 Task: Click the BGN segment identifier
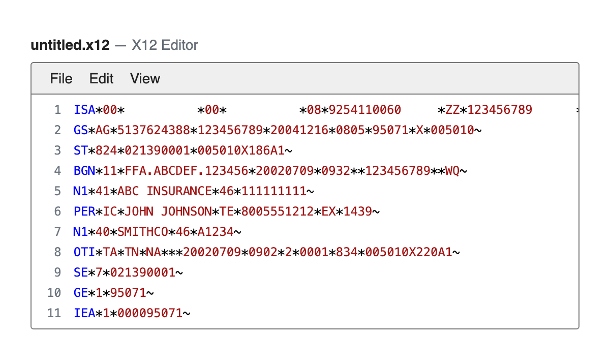(84, 171)
